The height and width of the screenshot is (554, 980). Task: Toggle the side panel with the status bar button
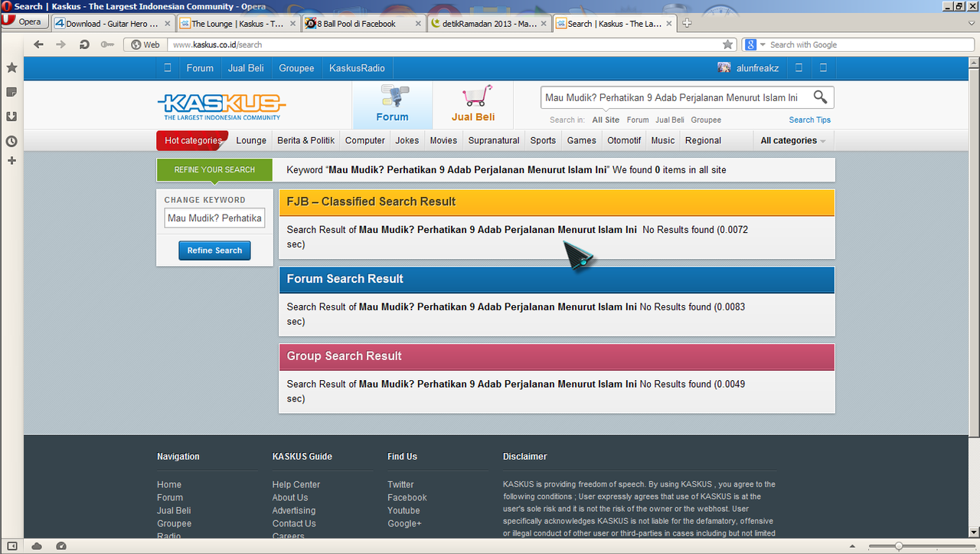pos(11,546)
